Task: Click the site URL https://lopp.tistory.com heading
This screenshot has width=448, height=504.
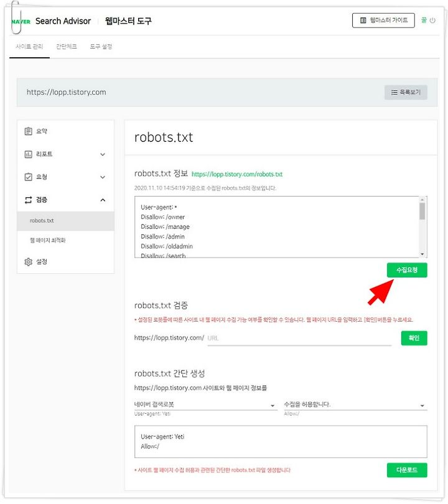Action: pyautogui.click(x=66, y=92)
